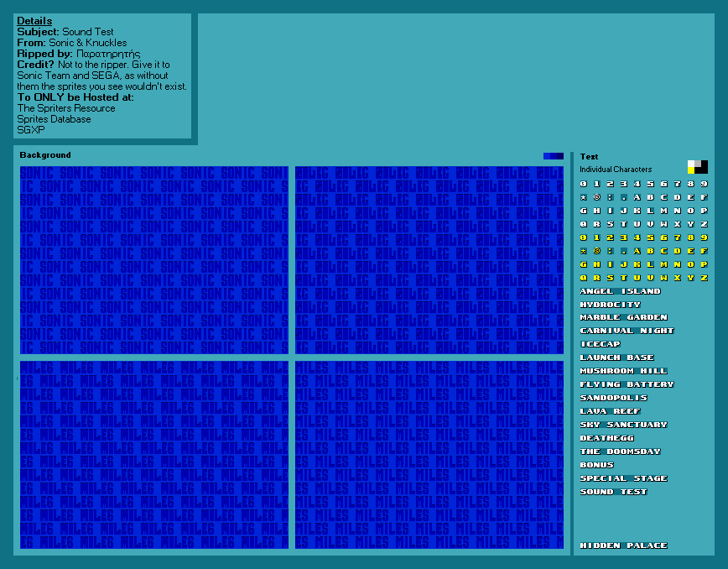728x569 pixels.
Task: Click the white letter A sprite
Action: (x=637, y=197)
